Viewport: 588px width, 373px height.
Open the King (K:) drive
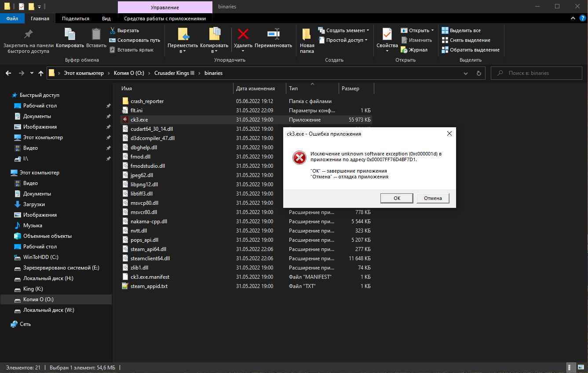pyautogui.click(x=33, y=289)
